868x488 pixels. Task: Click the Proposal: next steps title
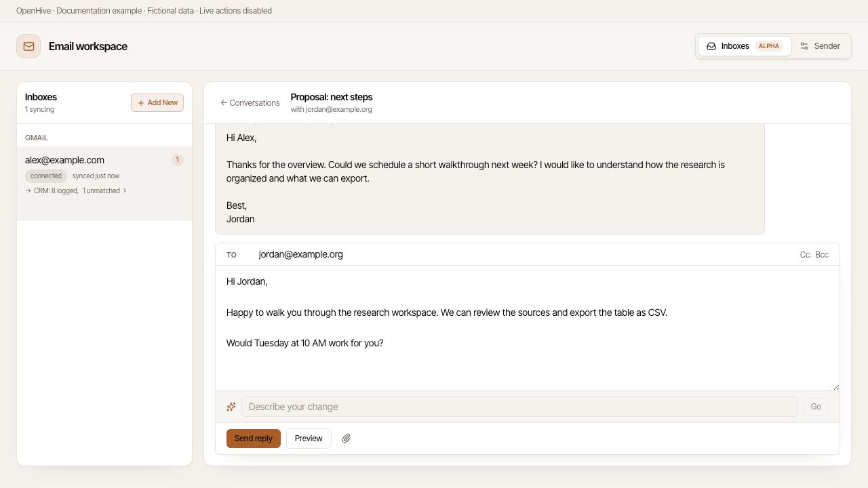pos(332,97)
